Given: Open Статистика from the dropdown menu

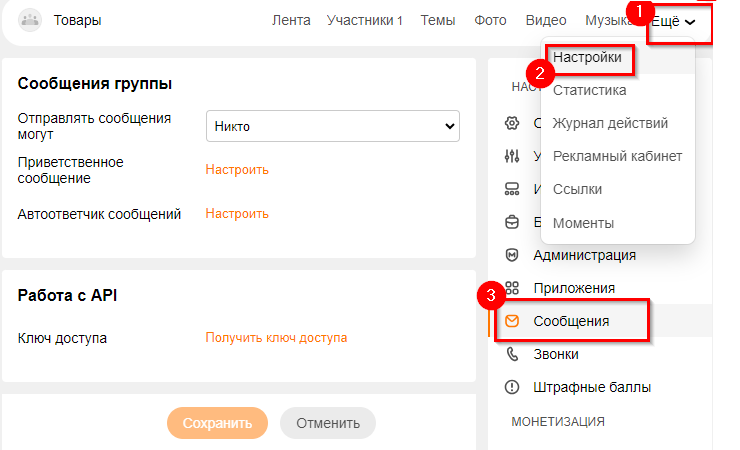Looking at the screenshot, I should coord(590,90).
